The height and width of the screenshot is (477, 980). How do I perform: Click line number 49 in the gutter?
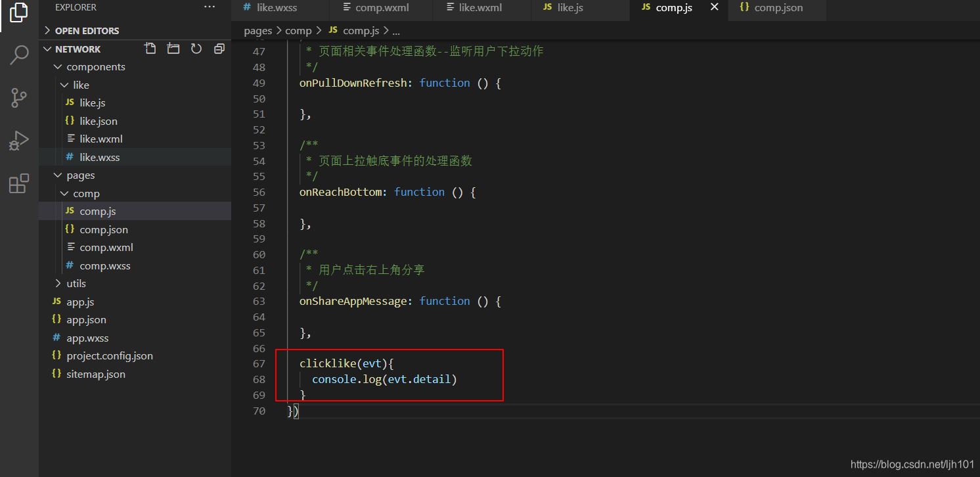[x=259, y=83]
